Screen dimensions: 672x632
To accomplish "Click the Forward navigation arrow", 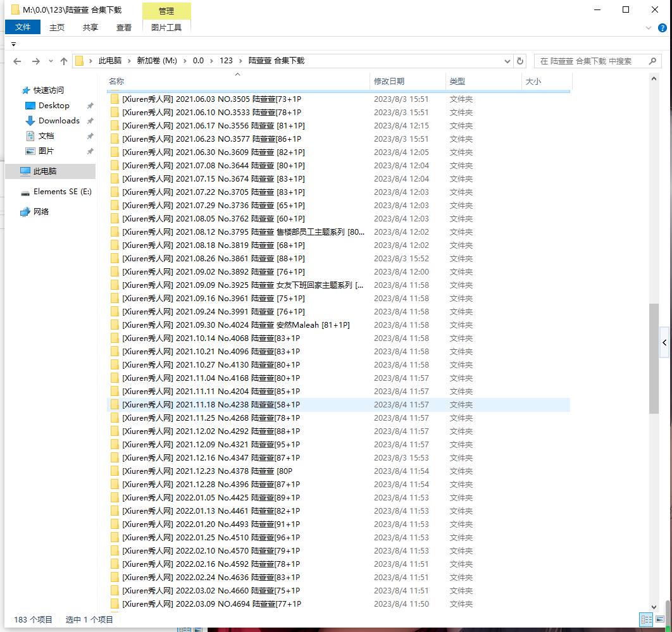I will (36, 61).
